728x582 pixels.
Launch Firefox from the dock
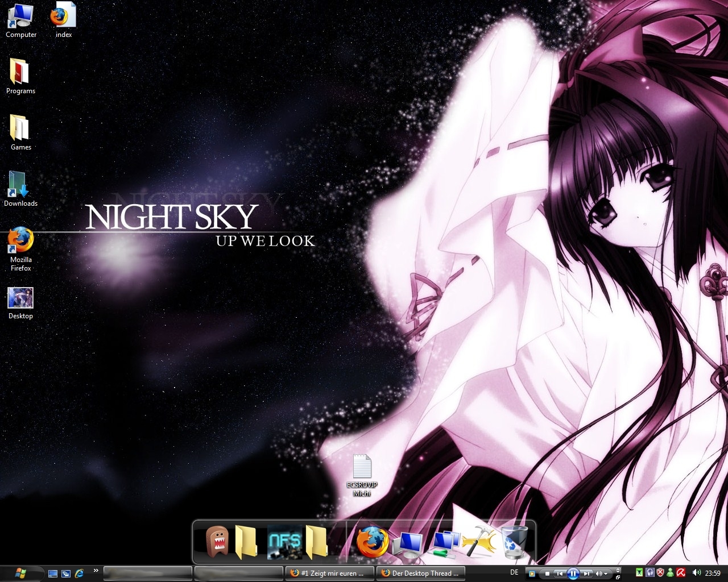pyautogui.click(x=372, y=542)
